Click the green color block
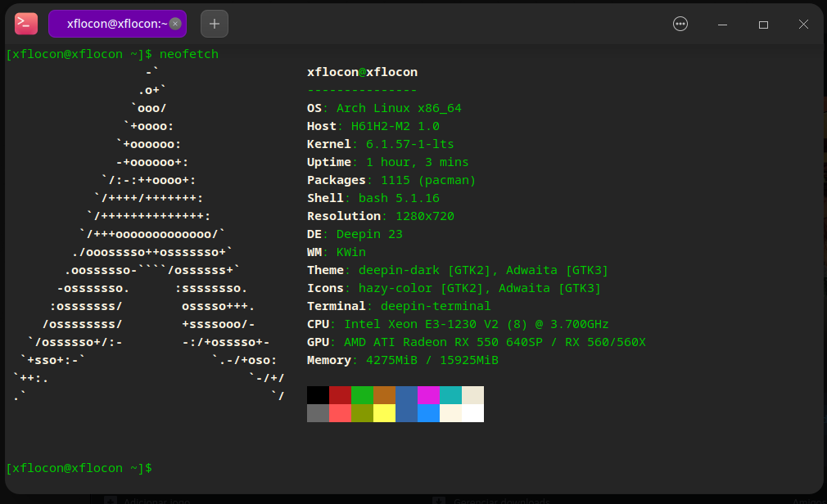 pos(363,395)
